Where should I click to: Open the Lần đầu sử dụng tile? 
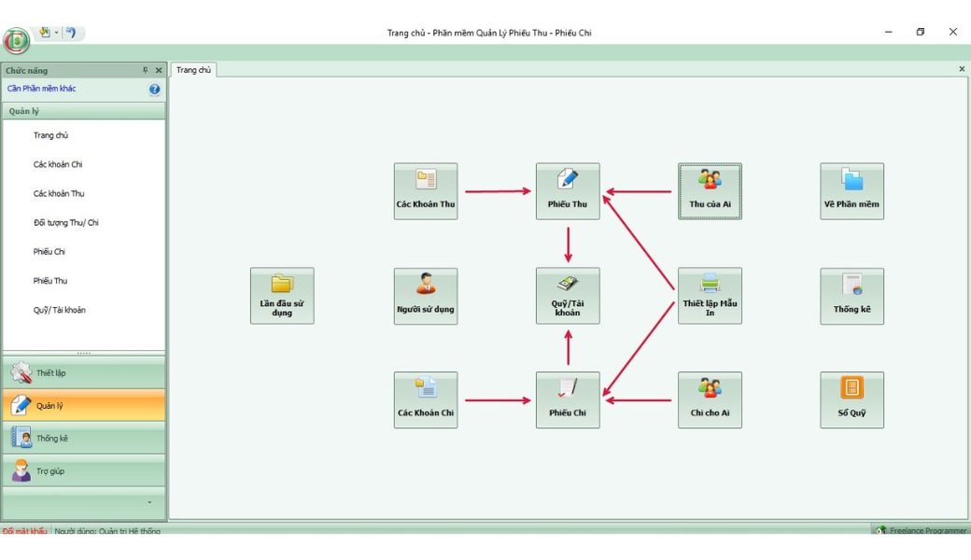282,296
